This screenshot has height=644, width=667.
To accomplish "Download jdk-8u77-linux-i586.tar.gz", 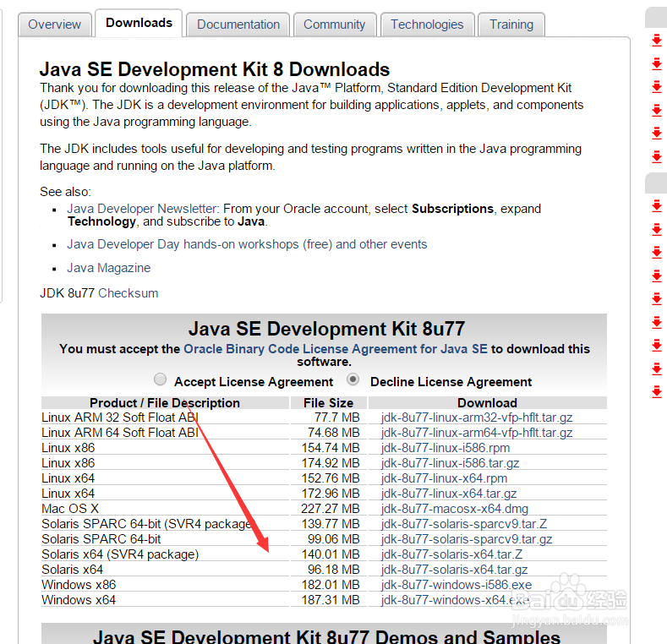I will pos(450,463).
